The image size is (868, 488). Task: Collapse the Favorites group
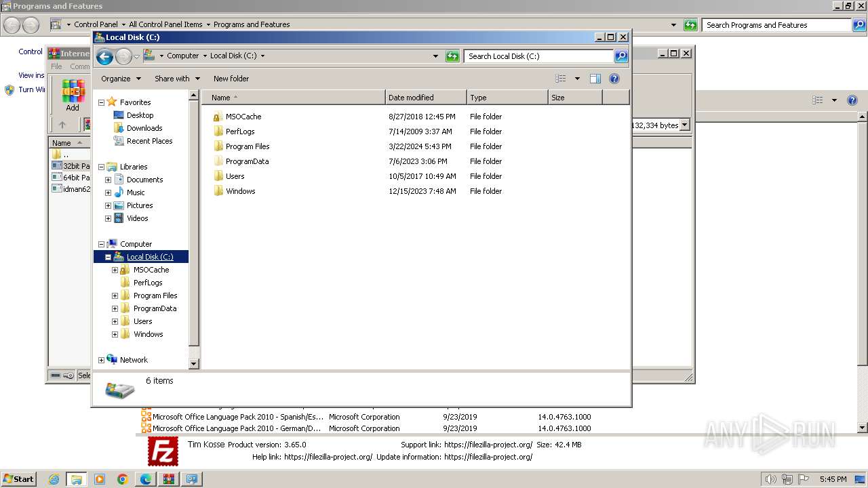(x=102, y=102)
